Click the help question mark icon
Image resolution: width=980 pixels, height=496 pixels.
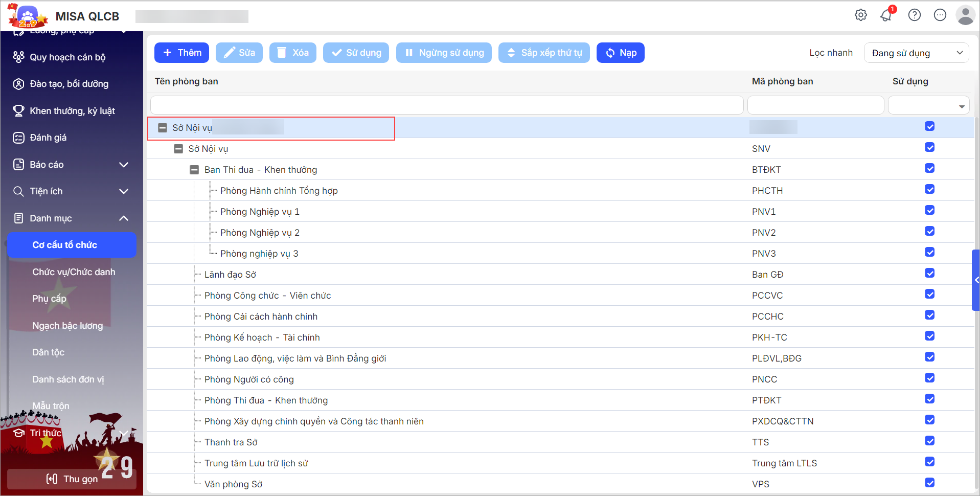(x=915, y=15)
